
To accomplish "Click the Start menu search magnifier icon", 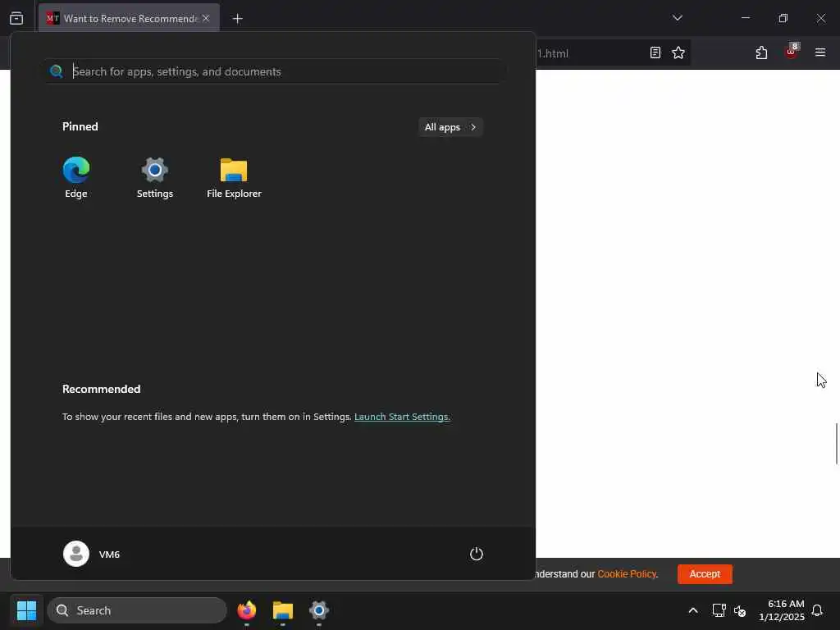I will (x=57, y=71).
